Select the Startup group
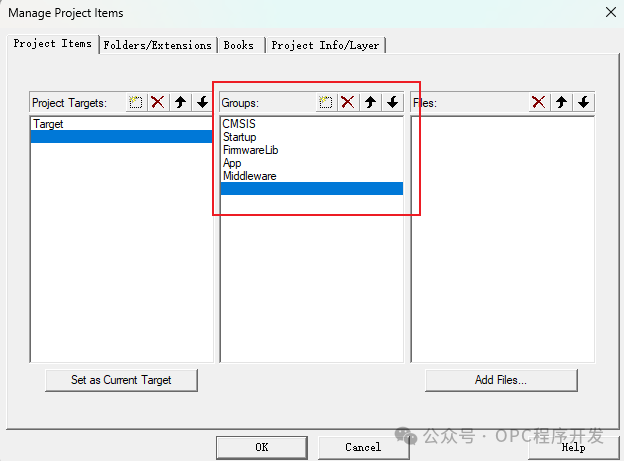This screenshot has width=624, height=461. pos(312,137)
